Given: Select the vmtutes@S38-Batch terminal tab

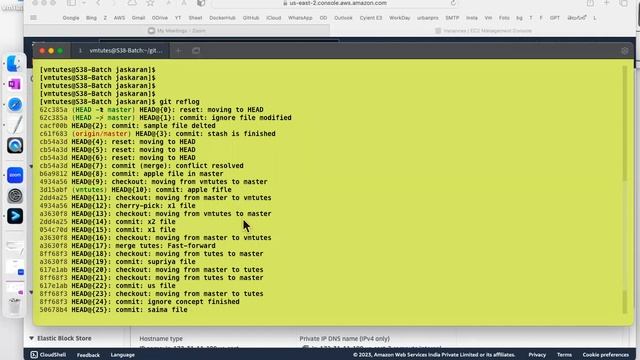Looking at the screenshot, I should point(121,51).
